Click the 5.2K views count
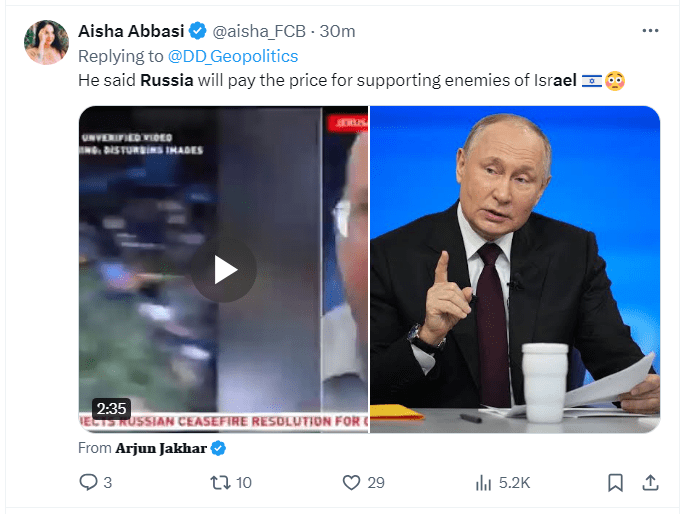This screenshot has width=692, height=514. click(x=513, y=482)
